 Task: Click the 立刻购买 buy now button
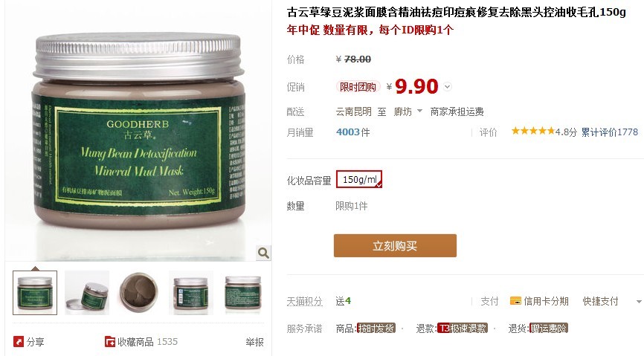click(x=395, y=245)
